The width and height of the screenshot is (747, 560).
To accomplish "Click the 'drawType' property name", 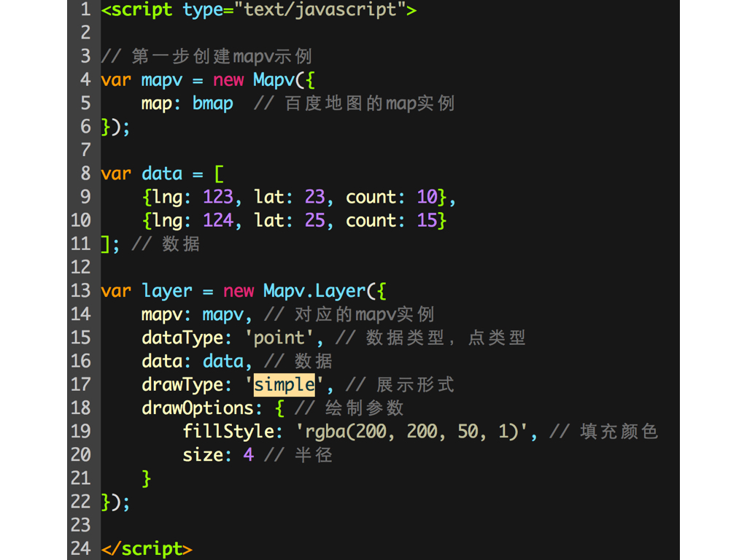I will click(182, 385).
